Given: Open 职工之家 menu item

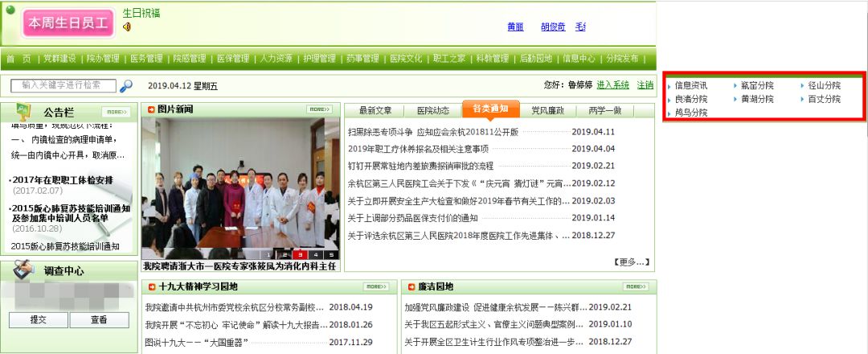Looking at the screenshot, I should point(449,58).
